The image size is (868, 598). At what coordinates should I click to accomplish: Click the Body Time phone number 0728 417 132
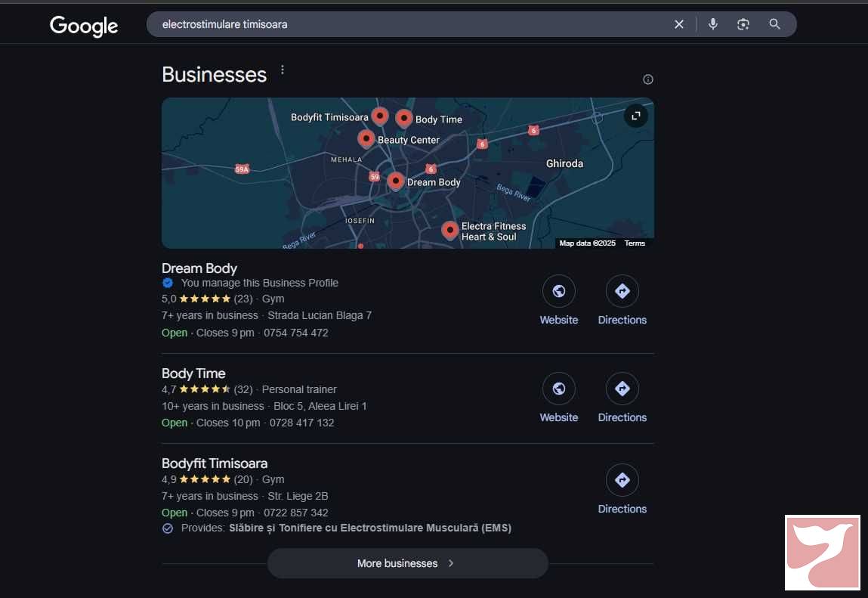[x=301, y=423]
